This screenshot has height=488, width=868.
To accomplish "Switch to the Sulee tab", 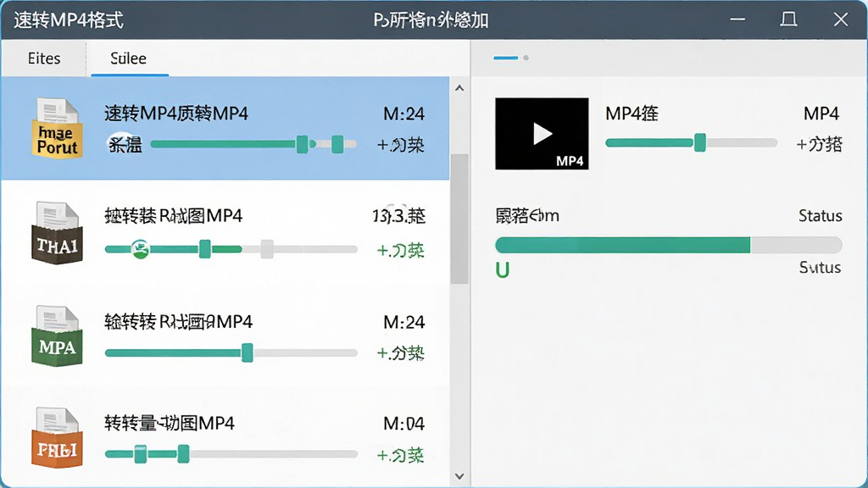I will coord(129,58).
